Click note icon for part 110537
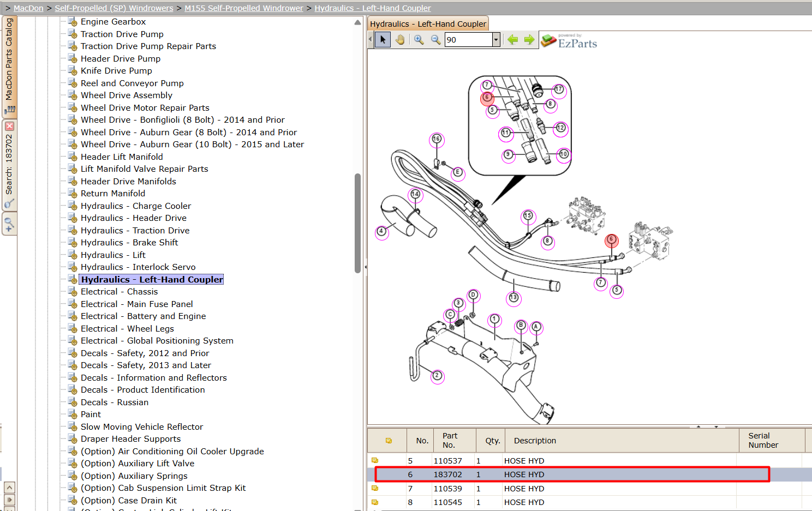This screenshot has width=812, height=511. tap(375, 460)
